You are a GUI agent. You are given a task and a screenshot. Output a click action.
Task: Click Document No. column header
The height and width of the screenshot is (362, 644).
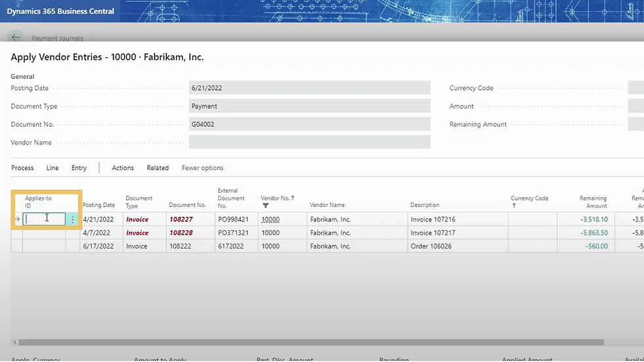(x=187, y=205)
